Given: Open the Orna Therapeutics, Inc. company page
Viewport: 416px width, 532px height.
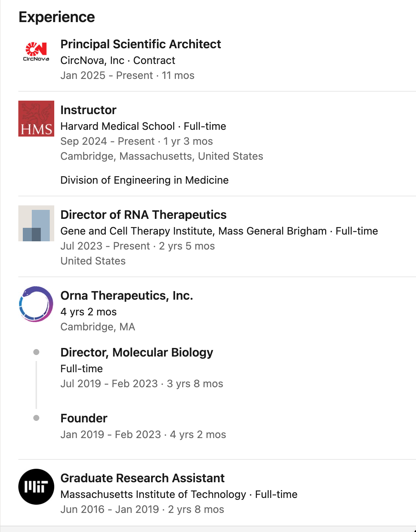Looking at the screenshot, I should [126, 296].
